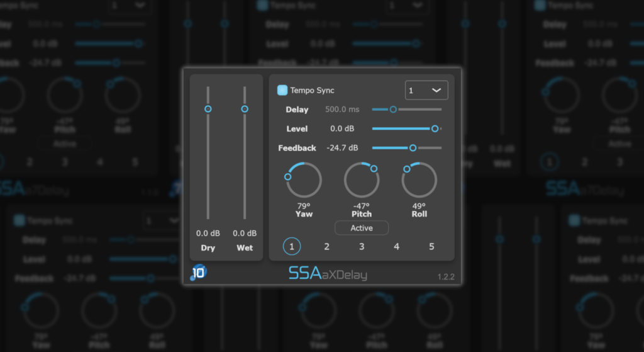The image size is (644, 352).
Task: Click the Level slider handle
Action: (x=435, y=128)
